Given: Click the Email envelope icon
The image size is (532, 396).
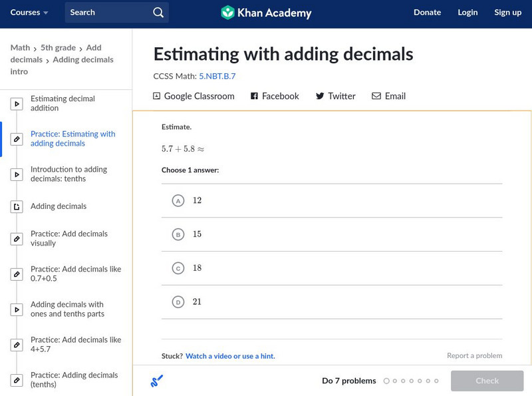Looking at the screenshot, I should tap(376, 97).
